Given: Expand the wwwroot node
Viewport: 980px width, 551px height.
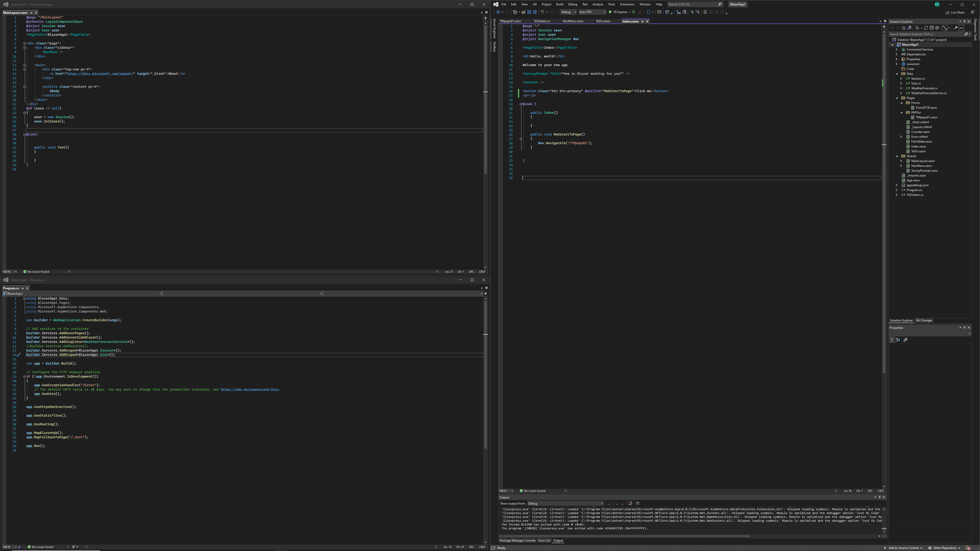Looking at the screenshot, I should (x=897, y=64).
